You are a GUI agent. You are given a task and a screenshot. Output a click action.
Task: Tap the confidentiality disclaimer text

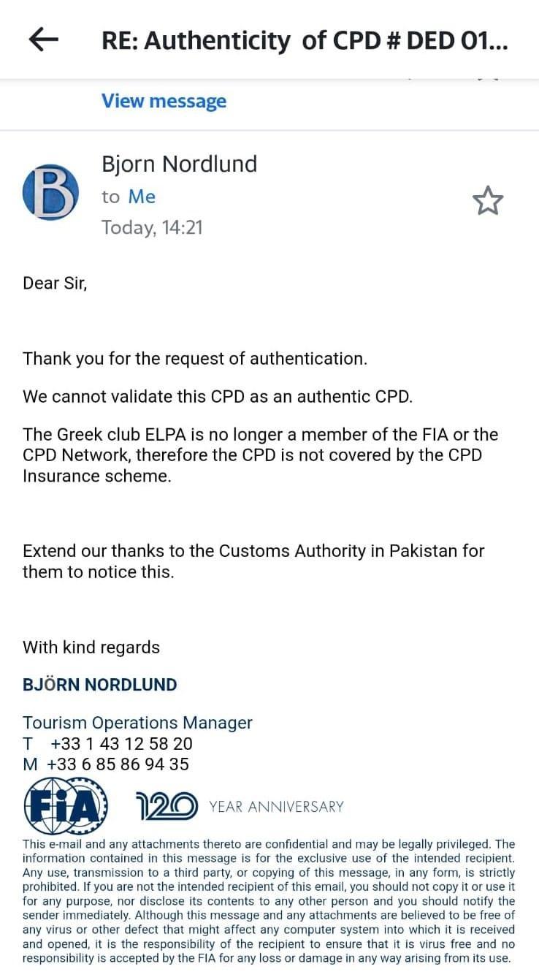269,900
